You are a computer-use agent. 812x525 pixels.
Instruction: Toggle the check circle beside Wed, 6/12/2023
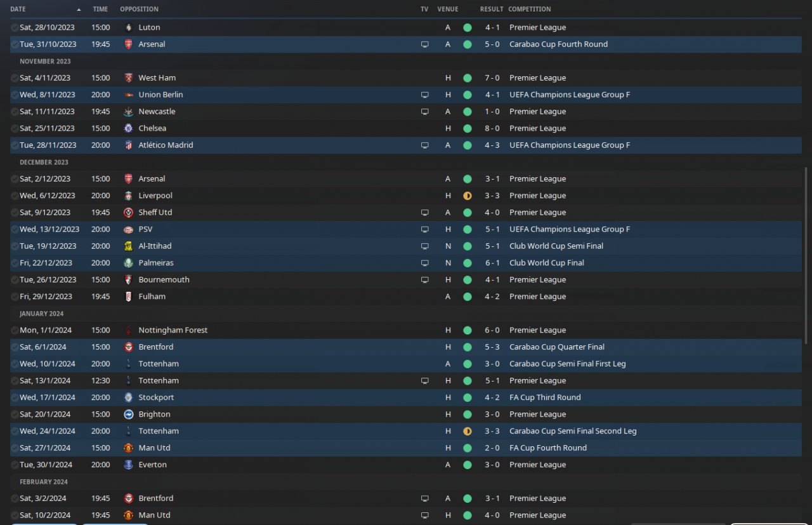tap(15, 196)
